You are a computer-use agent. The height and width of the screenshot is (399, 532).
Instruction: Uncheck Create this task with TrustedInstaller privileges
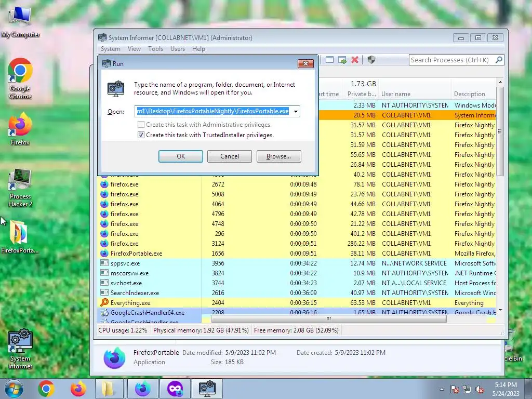141,135
